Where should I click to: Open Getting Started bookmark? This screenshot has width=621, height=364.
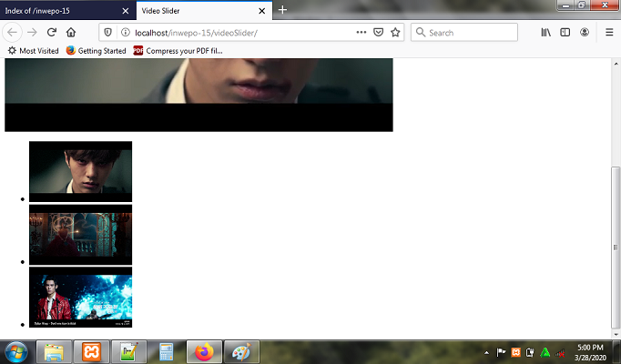pos(97,51)
